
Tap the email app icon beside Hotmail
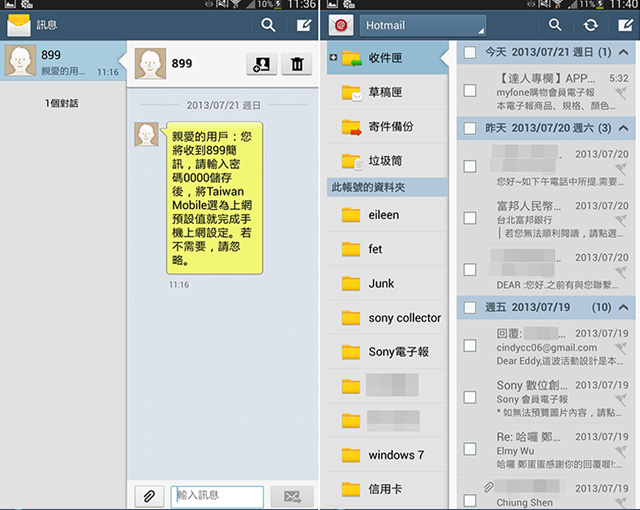[x=341, y=25]
